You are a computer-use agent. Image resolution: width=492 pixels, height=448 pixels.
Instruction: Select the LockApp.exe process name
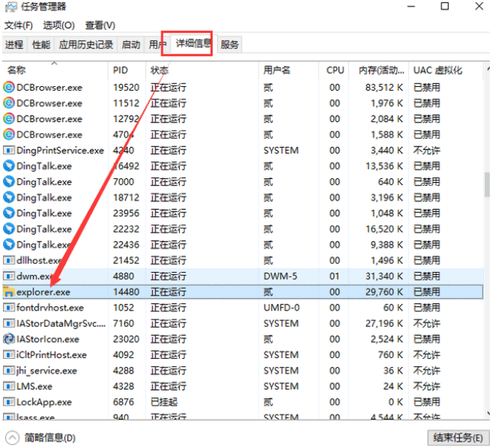point(45,402)
